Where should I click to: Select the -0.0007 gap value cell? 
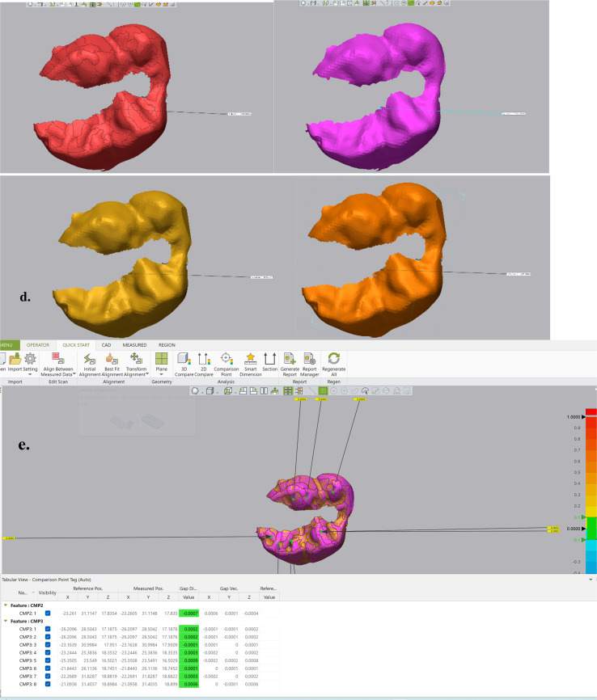click(x=188, y=614)
